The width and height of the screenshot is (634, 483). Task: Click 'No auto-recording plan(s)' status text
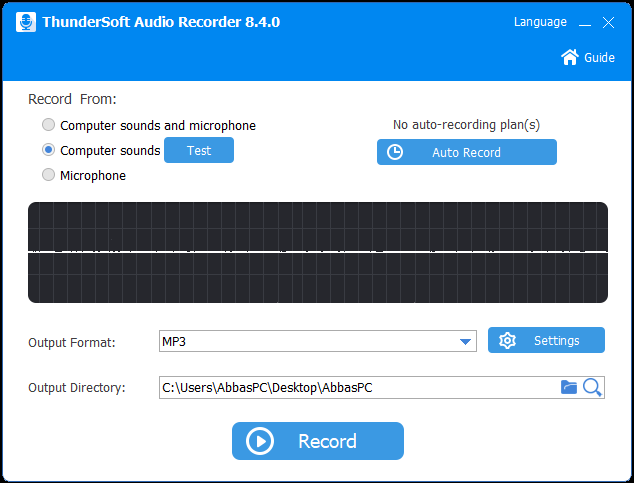tap(466, 125)
